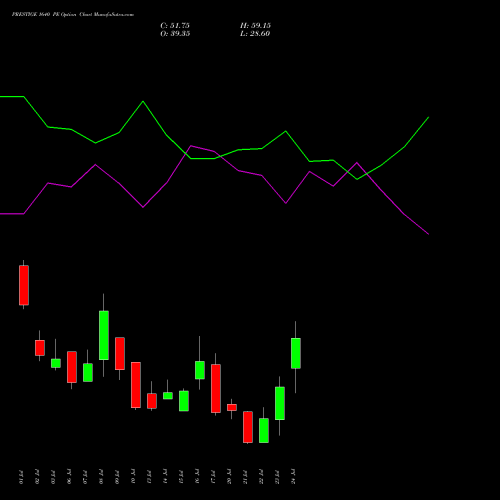Screen dimensions: 500x500
Task: Click the red candlestick above 10 Jul
Action: click(x=136, y=385)
